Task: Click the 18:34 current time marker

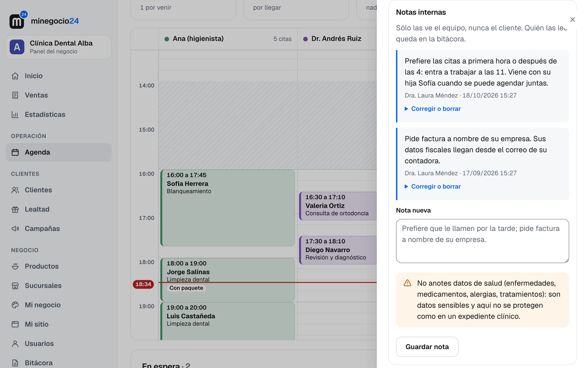Action: [x=143, y=284]
